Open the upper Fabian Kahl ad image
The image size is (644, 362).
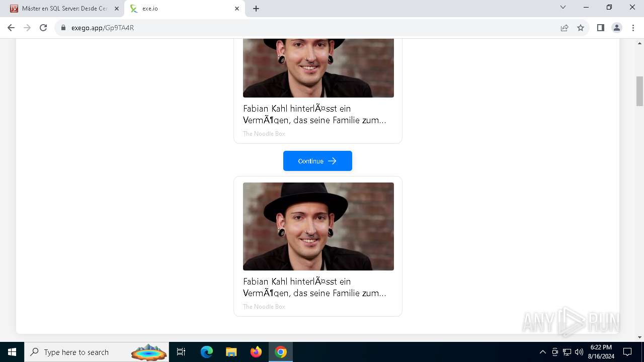pos(318,68)
